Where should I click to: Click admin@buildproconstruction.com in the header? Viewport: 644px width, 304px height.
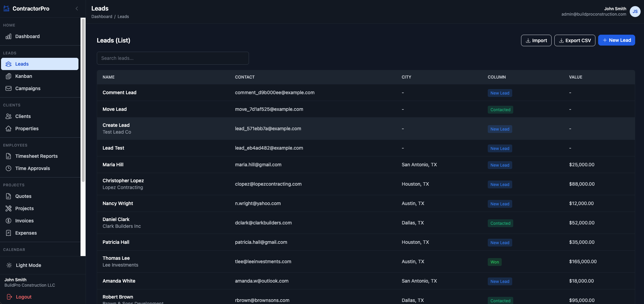point(593,14)
